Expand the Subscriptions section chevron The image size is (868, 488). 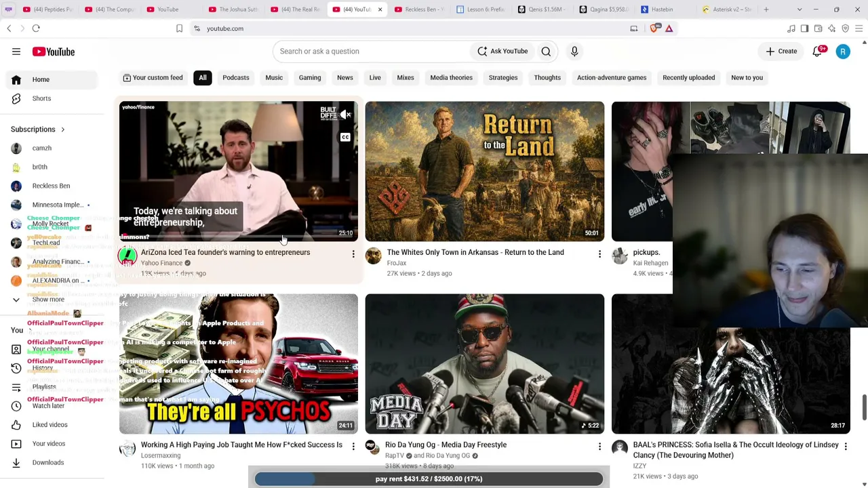point(62,129)
